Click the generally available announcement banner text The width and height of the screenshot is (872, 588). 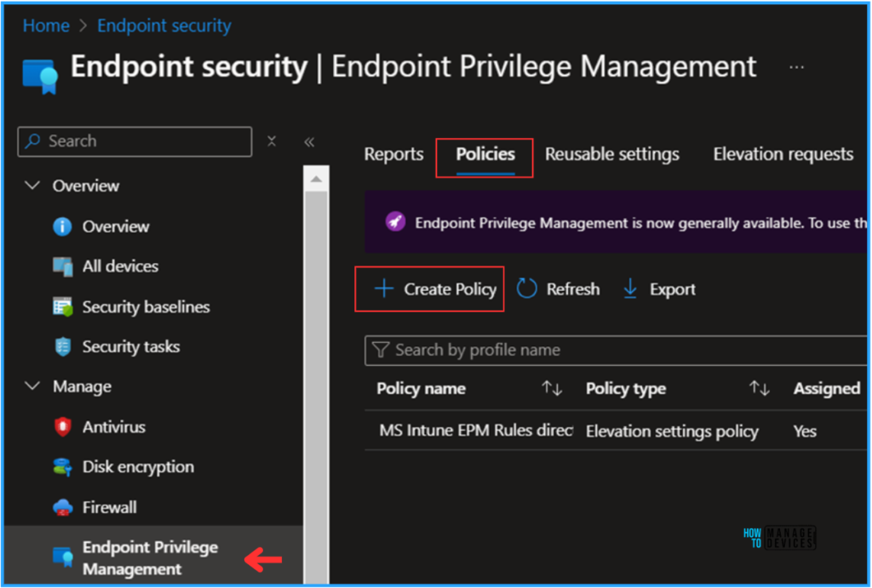(x=640, y=223)
